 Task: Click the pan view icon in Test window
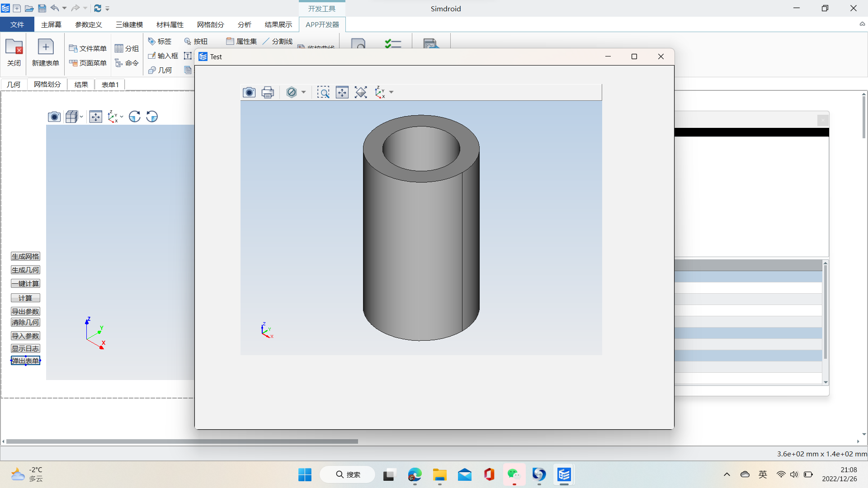[x=342, y=93]
